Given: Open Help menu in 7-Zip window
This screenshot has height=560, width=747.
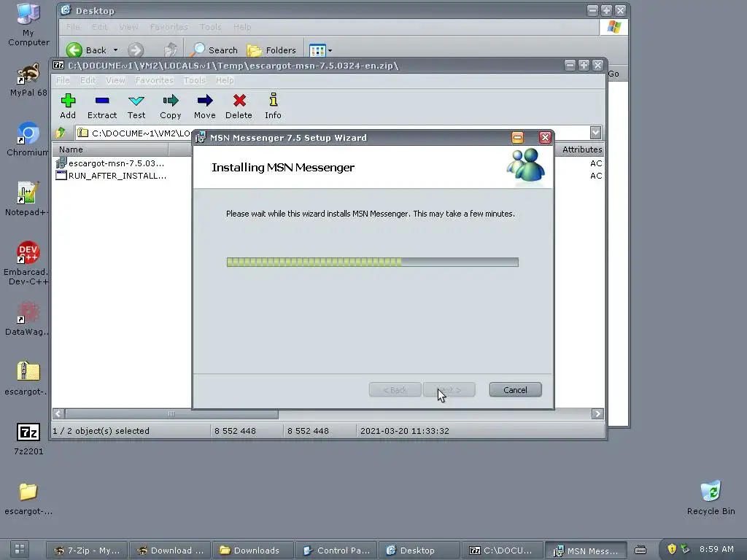Looking at the screenshot, I should point(225,80).
